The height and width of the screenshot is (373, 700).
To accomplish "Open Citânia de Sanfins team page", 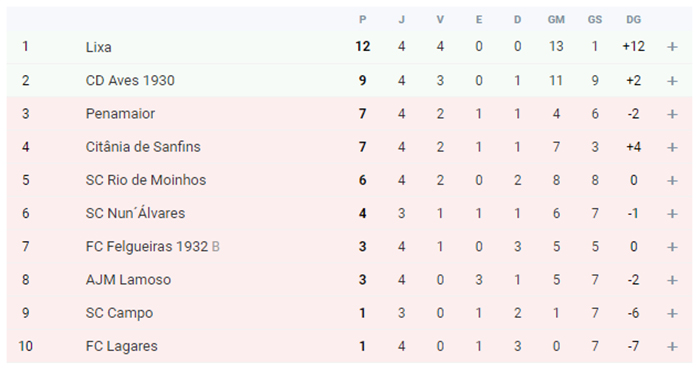I will pyautogui.click(x=143, y=147).
